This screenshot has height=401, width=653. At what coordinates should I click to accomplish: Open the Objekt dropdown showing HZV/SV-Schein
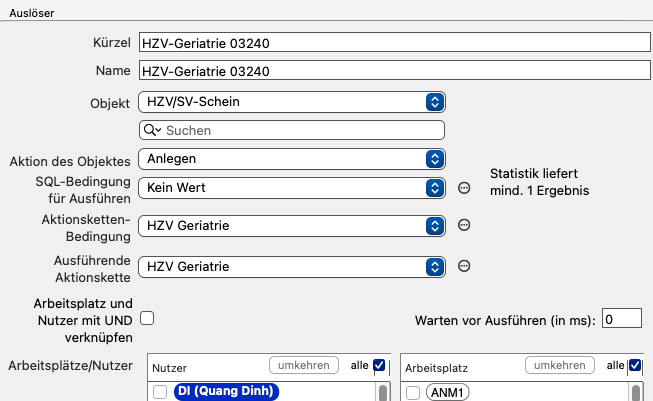(x=292, y=102)
